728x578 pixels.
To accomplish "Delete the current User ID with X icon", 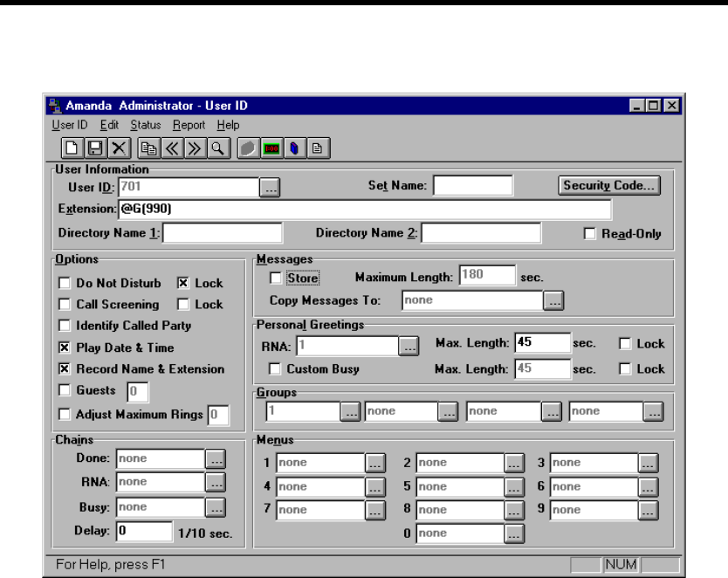I will pyautogui.click(x=119, y=148).
